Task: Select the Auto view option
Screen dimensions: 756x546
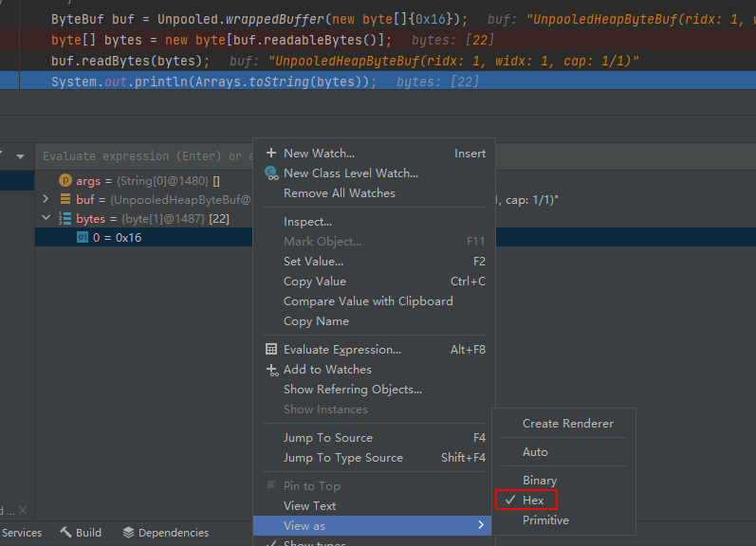Action: 535,451
